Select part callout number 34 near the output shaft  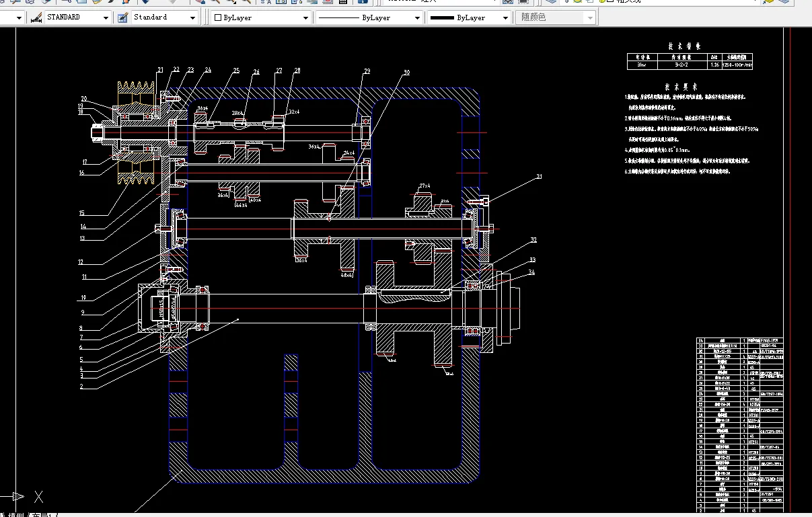(x=531, y=272)
